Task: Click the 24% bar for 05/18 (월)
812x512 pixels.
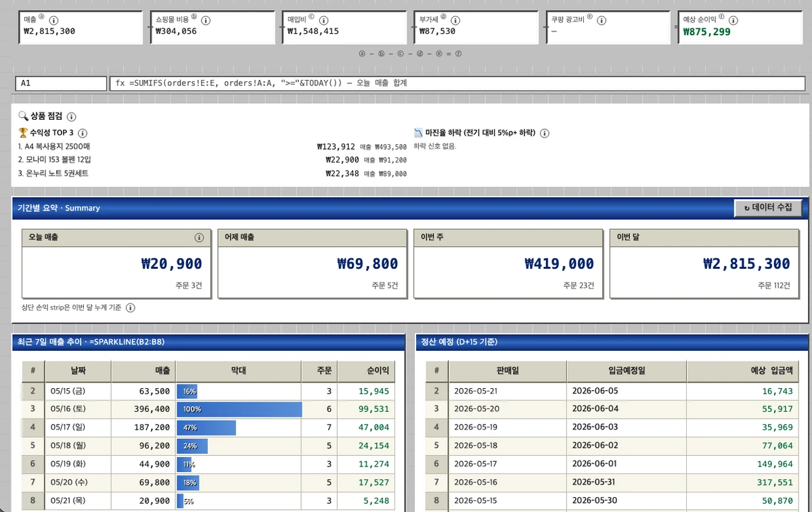Action: coord(192,446)
